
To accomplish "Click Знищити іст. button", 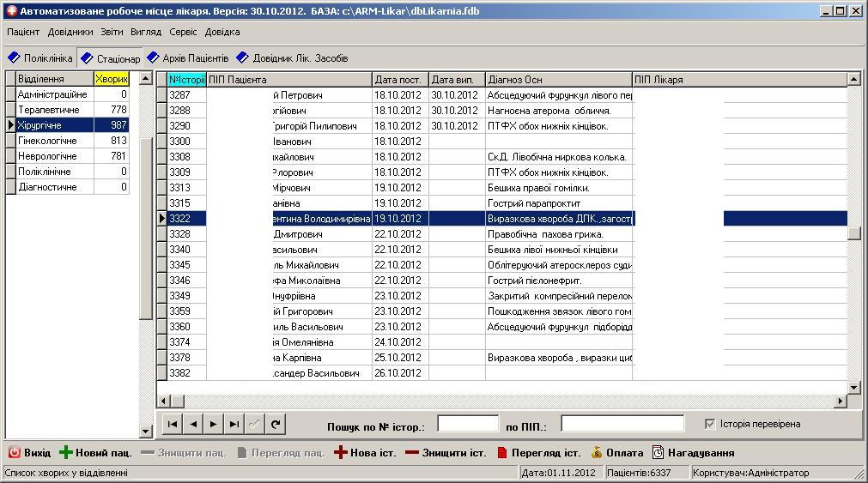I will tap(446, 453).
